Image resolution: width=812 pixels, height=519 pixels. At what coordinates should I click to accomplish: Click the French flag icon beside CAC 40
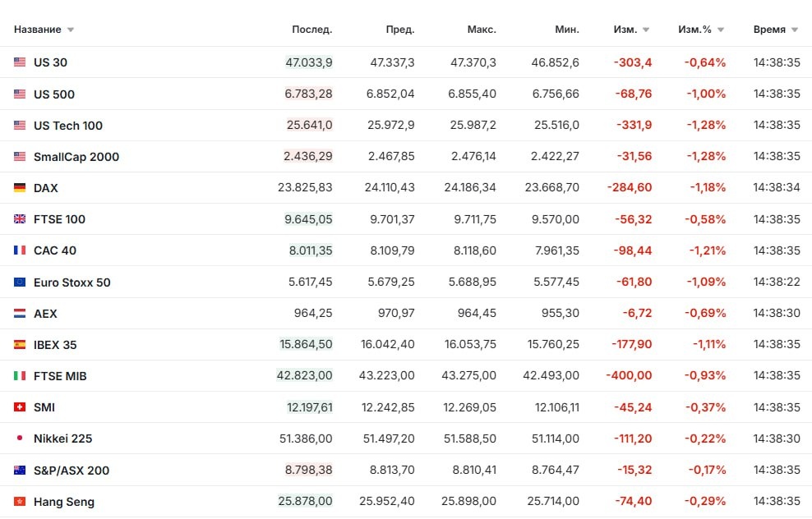20,250
